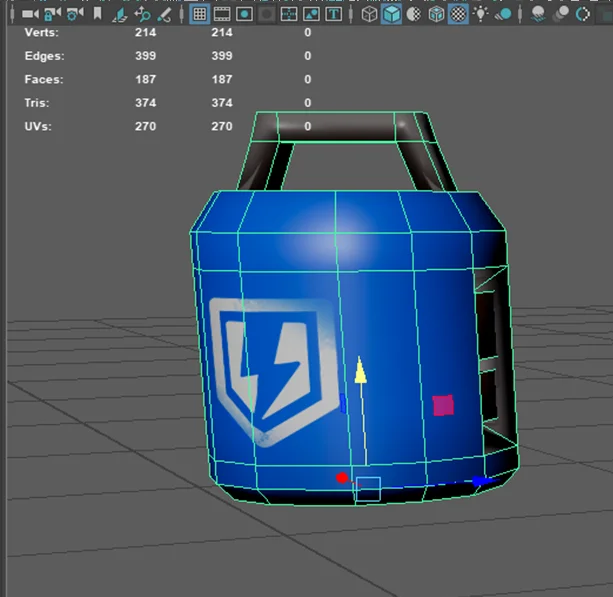Screen dimensions: 613x597
Task: Click the Shadows icon
Action: [x=503, y=14]
